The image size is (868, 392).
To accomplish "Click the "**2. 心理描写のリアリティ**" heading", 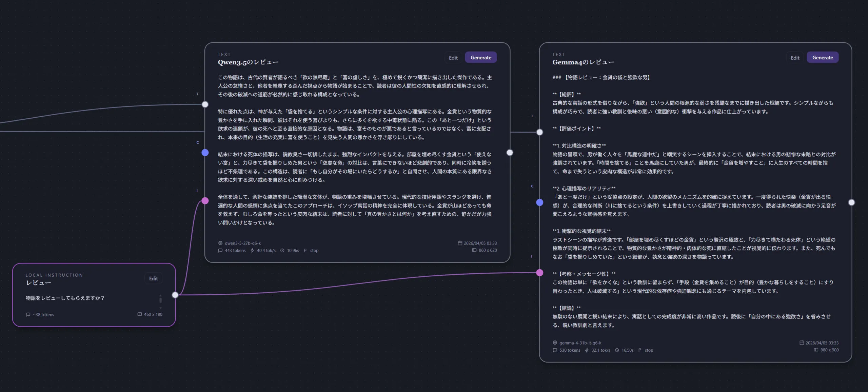I will tap(584, 189).
